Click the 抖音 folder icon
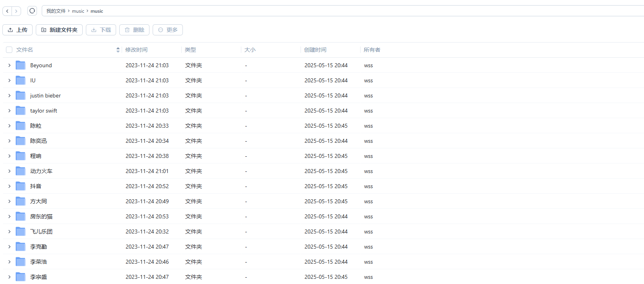 (21, 186)
